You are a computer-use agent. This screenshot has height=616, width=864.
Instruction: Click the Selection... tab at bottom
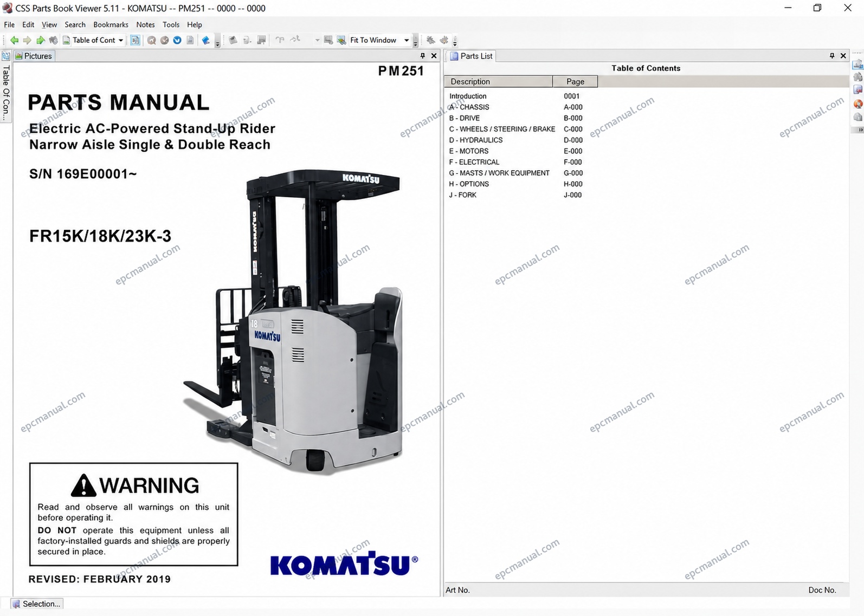point(36,604)
